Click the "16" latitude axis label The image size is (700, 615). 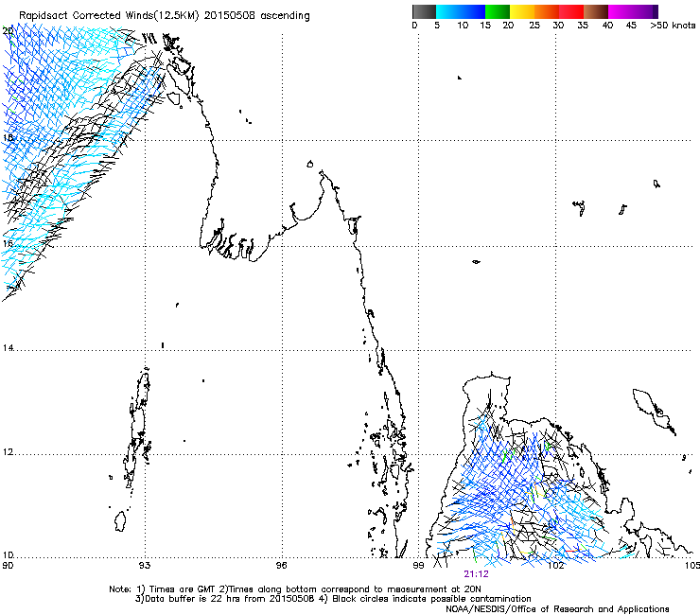pyautogui.click(x=8, y=243)
